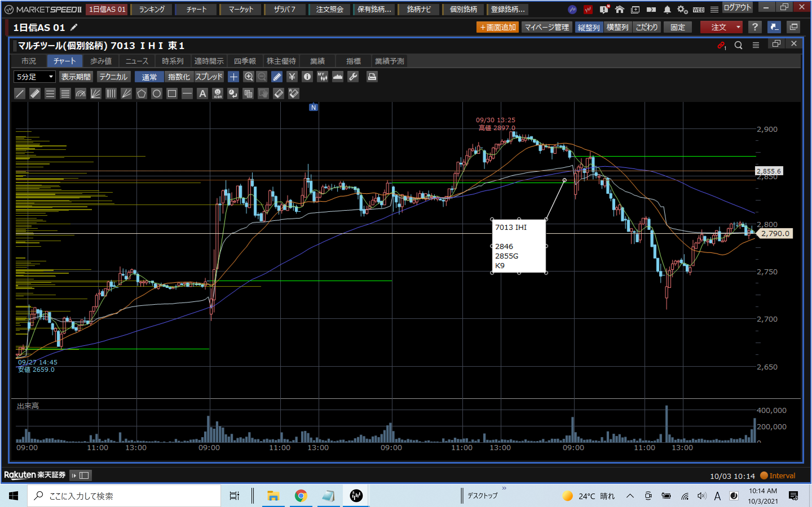Toggle the crosshair cursor button

pyautogui.click(x=233, y=77)
